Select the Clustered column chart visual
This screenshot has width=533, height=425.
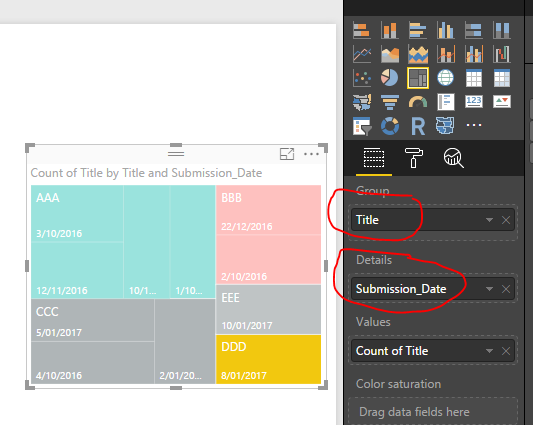tap(446, 30)
